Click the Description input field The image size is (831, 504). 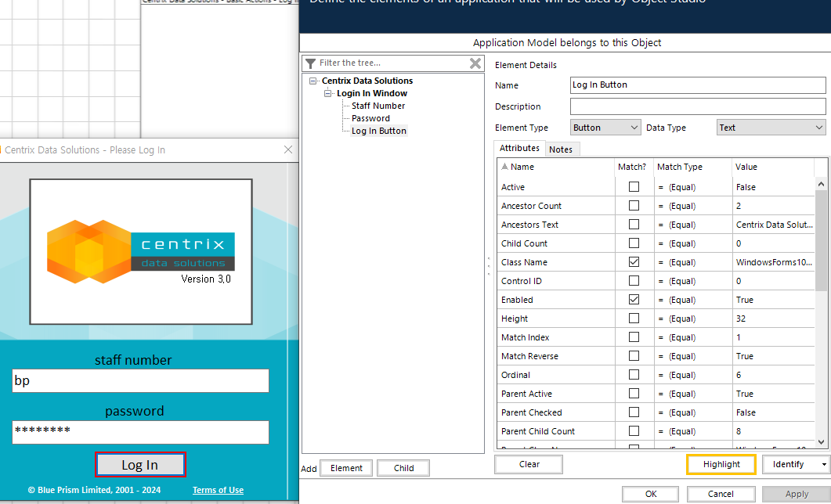pos(698,106)
